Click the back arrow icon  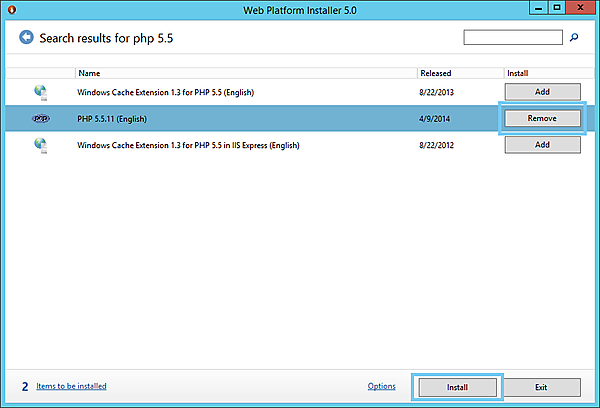(25, 39)
